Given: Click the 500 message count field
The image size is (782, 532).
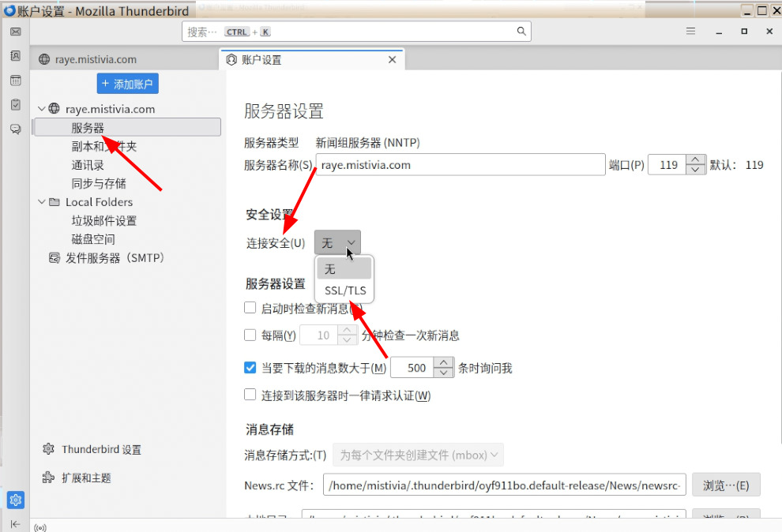Looking at the screenshot, I should click(412, 368).
